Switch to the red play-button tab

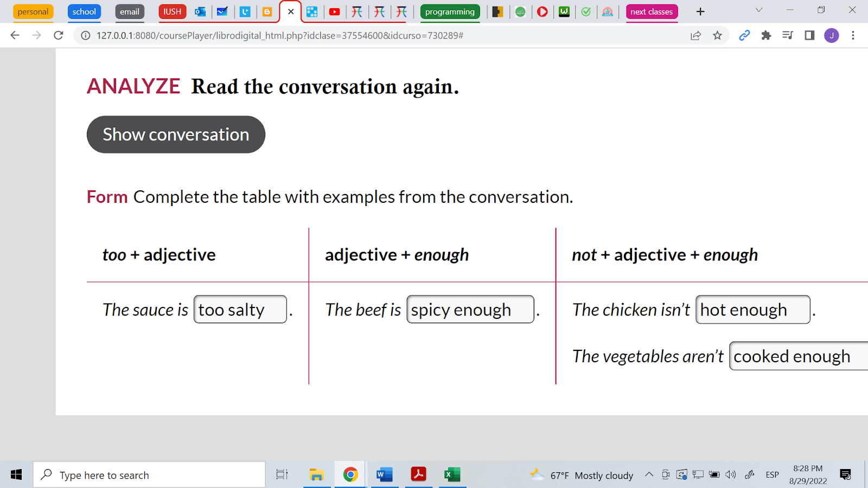click(542, 12)
